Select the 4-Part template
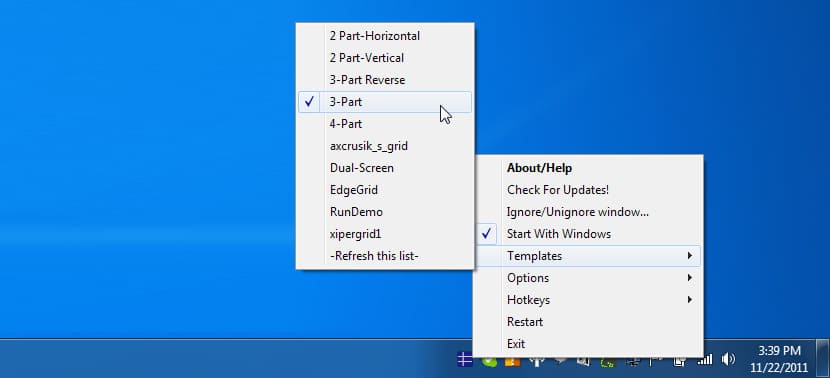The height and width of the screenshot is (378, 830). click(x=385, y=124)
